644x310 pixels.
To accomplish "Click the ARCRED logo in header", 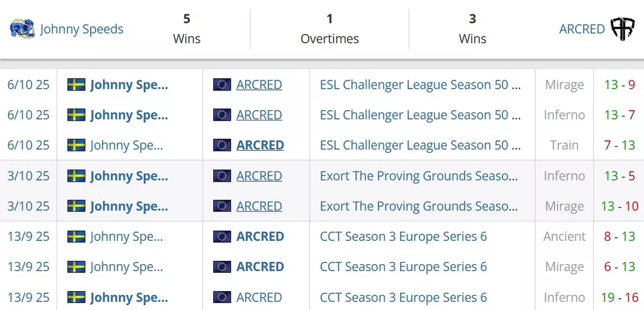I will [623, 29].
